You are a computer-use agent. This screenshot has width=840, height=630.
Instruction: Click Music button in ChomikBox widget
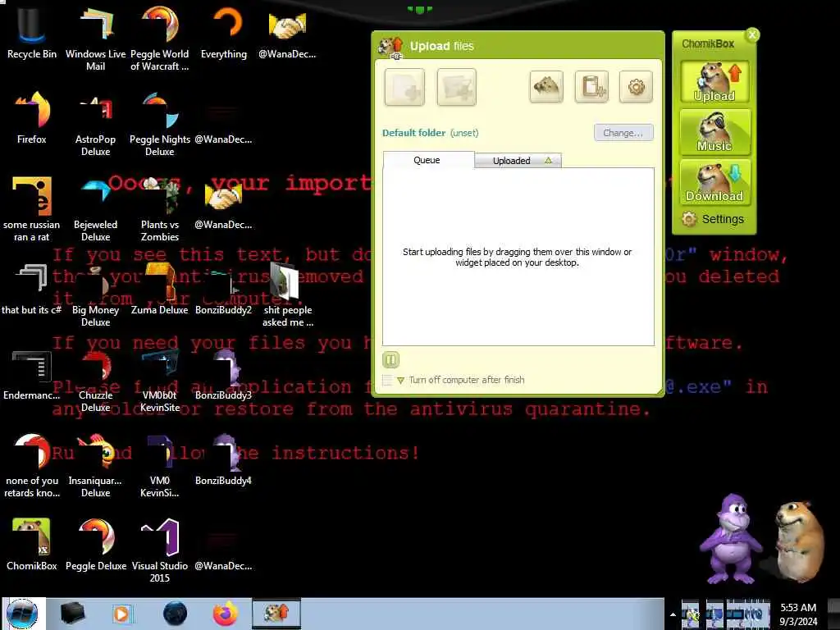pyautogui.click(x=714, y=132)
